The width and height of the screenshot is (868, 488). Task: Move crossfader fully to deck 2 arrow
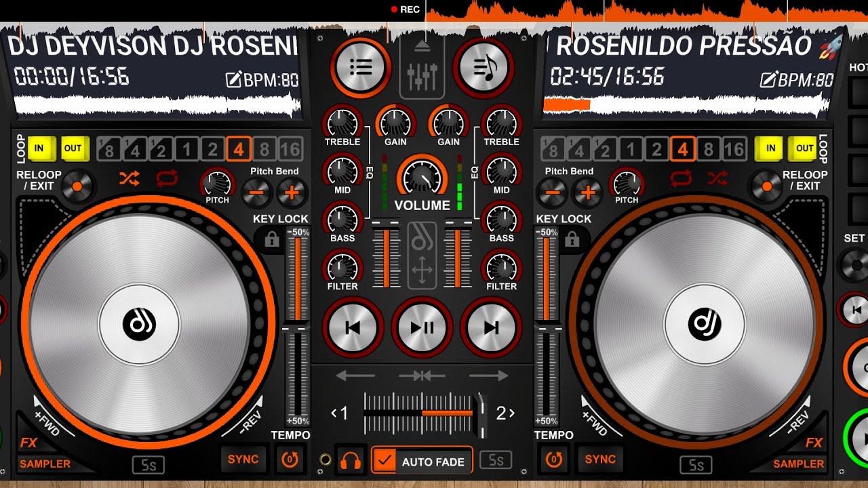(x=488, y=375)
